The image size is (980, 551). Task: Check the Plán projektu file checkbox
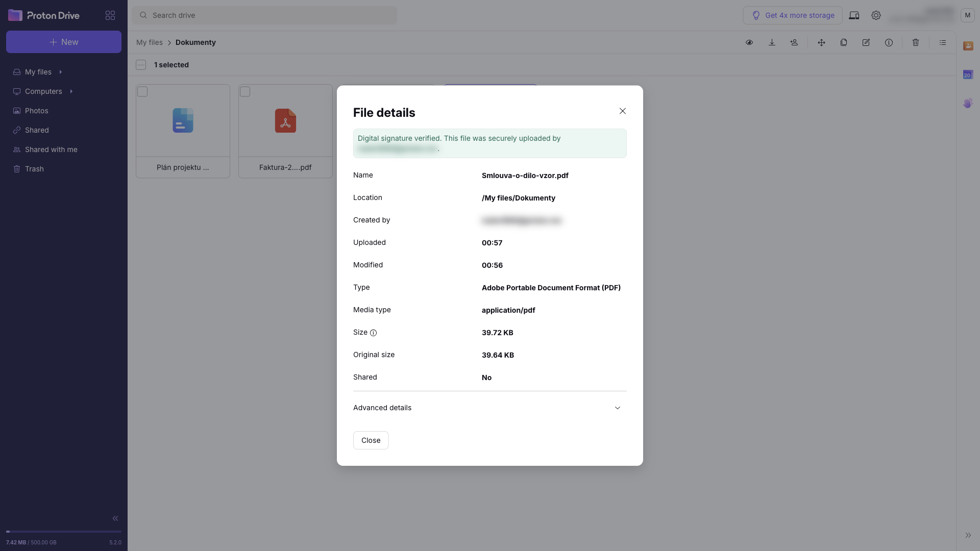[x=142, y=92]
